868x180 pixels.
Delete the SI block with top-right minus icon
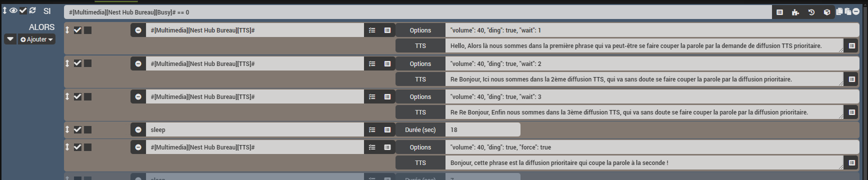coord(856,11)
